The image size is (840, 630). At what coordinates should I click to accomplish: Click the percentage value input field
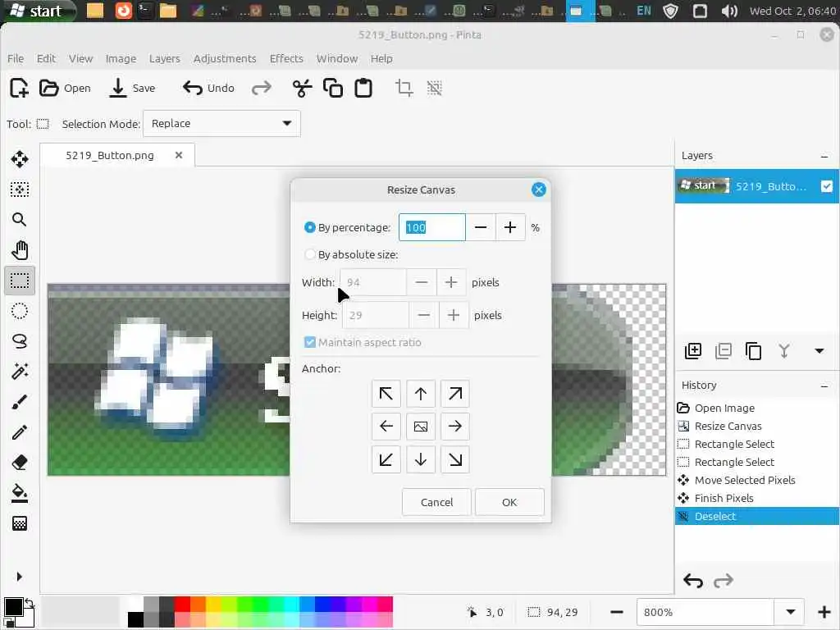pyautogui.click(x=431, y=228)
